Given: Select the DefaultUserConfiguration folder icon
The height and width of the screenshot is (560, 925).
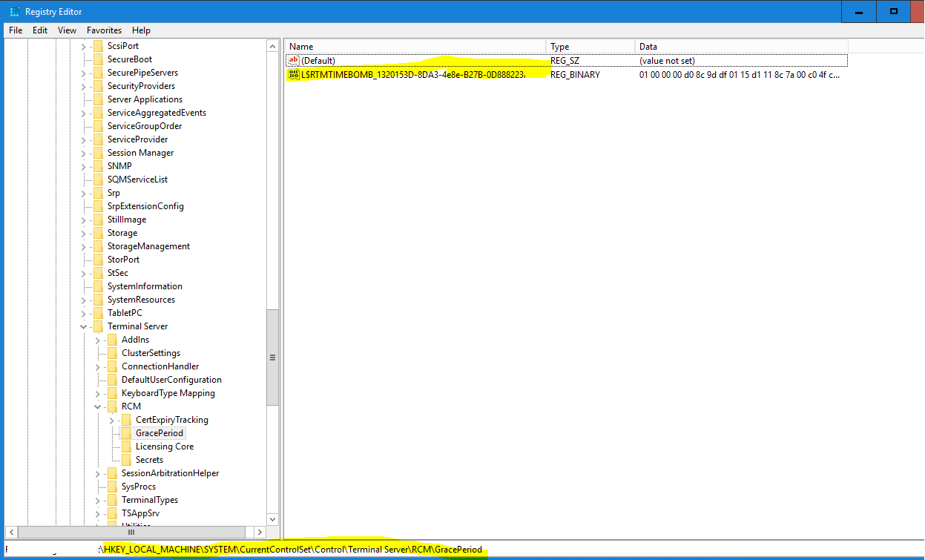Looking at the screenshot, I should [112, 380].
